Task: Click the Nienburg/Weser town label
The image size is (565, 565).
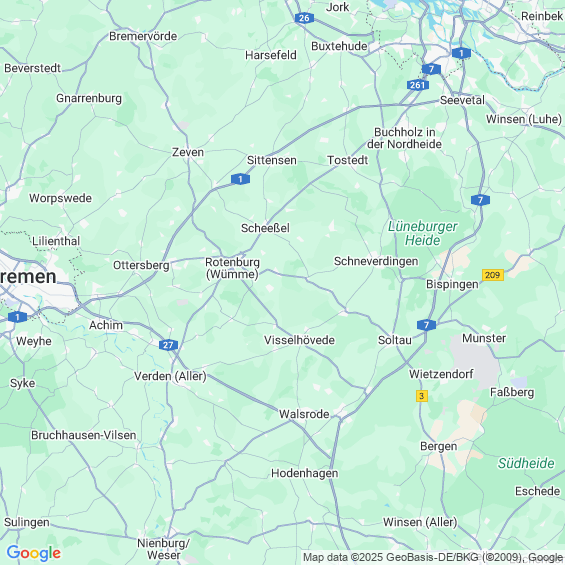Action: (x=164, y=549)
